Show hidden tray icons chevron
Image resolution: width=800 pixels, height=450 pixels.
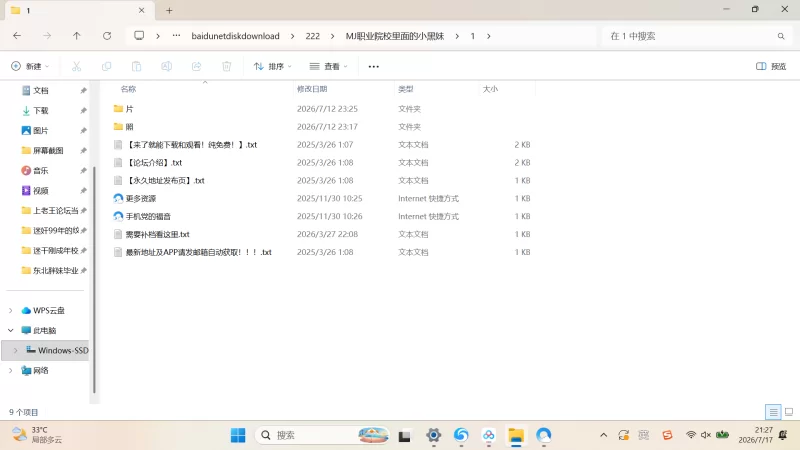pyautogui.click(x=604, y=435)
